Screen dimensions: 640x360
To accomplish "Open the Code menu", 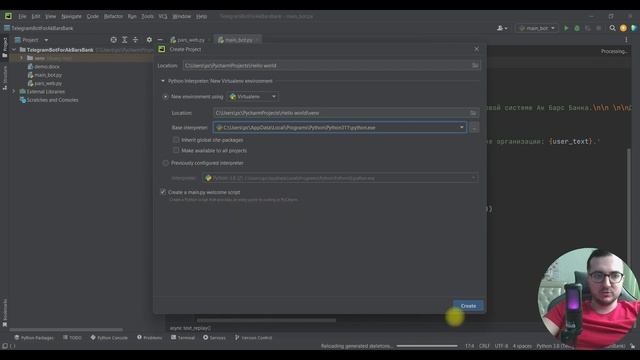I will pyautogui.click(x=93, y=16).
